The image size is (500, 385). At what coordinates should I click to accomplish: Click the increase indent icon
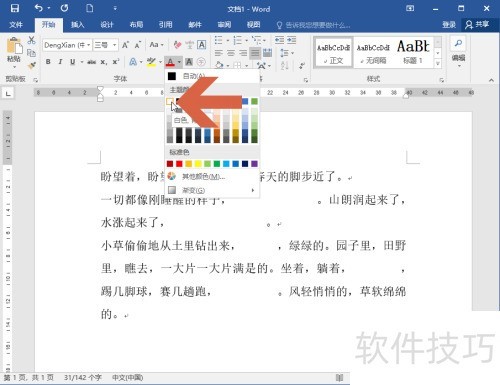[x=292, y=40]
